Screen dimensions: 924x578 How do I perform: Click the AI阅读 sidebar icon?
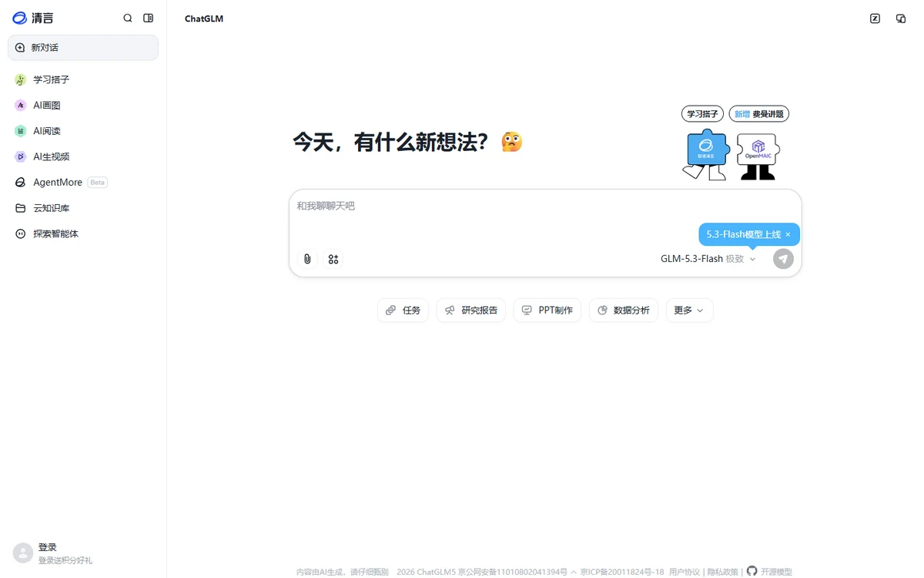coord(21,131)
